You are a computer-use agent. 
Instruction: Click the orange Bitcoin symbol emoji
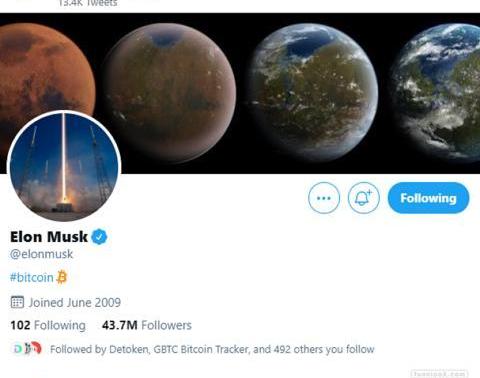click(x=62, y=277)
